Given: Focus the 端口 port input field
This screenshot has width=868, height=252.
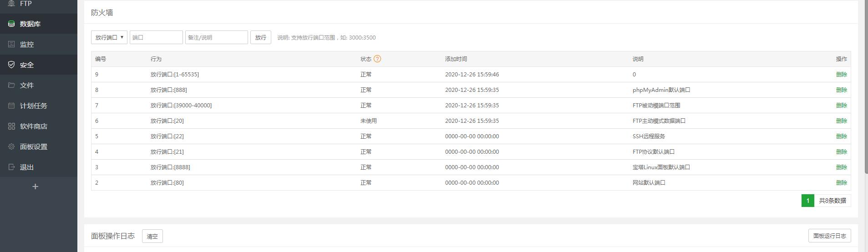Looking at the screenshot, I should pos(156,37).
